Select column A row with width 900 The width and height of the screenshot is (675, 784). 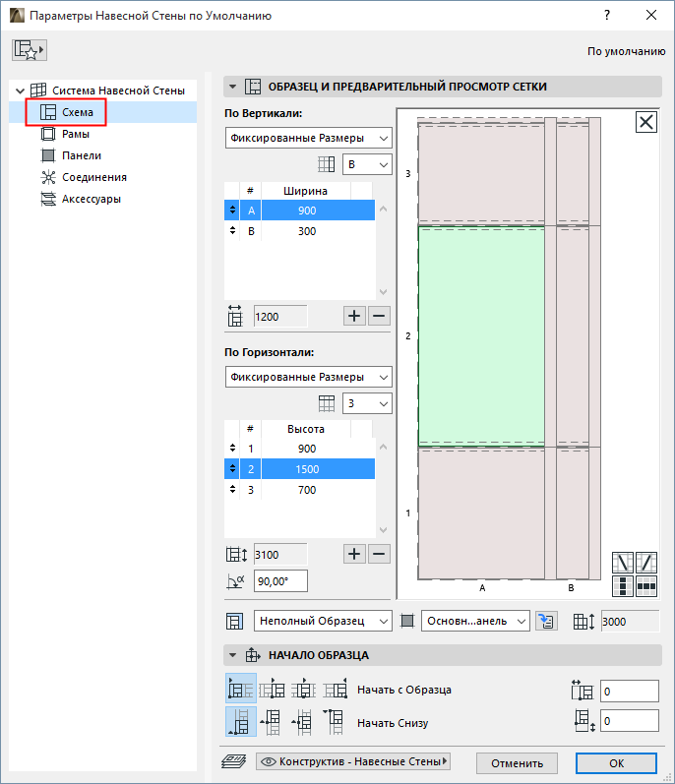tap(299, 211)
